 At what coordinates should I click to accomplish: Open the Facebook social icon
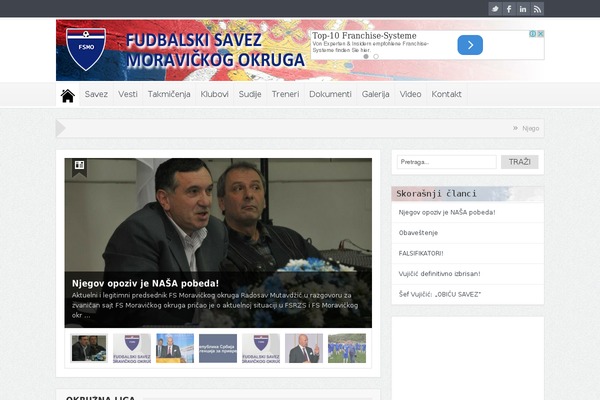(509, 9)
